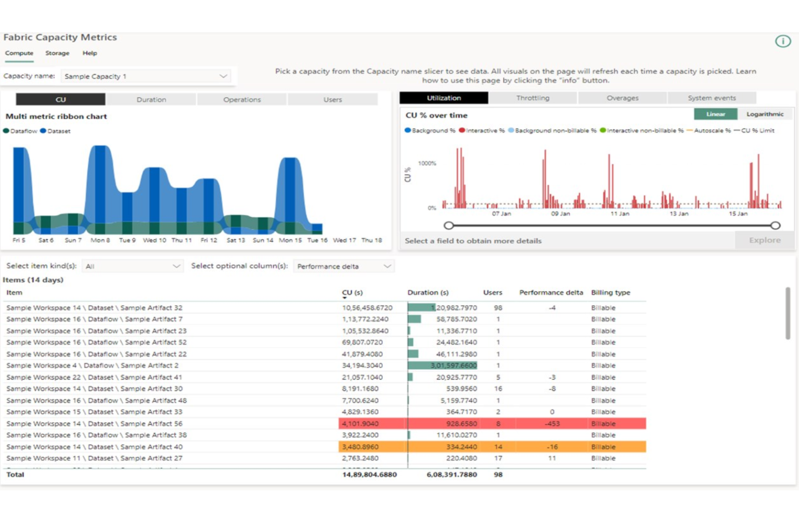Toggle Dataflow legend in ribbon chart
The width and height of the screenshot is (799, 532).
click(x=20, y=131)
